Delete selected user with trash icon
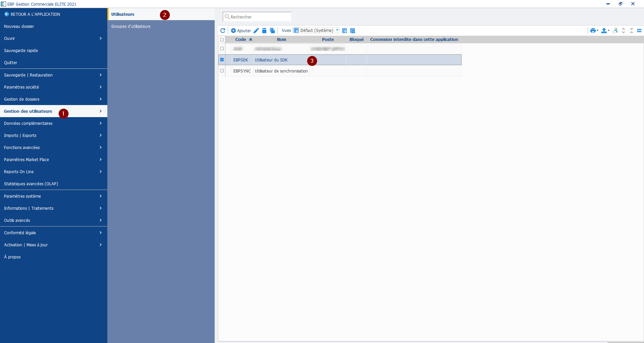Image resolution: width=644 pixels, height=343 pixels. click(x=264, y=31)
